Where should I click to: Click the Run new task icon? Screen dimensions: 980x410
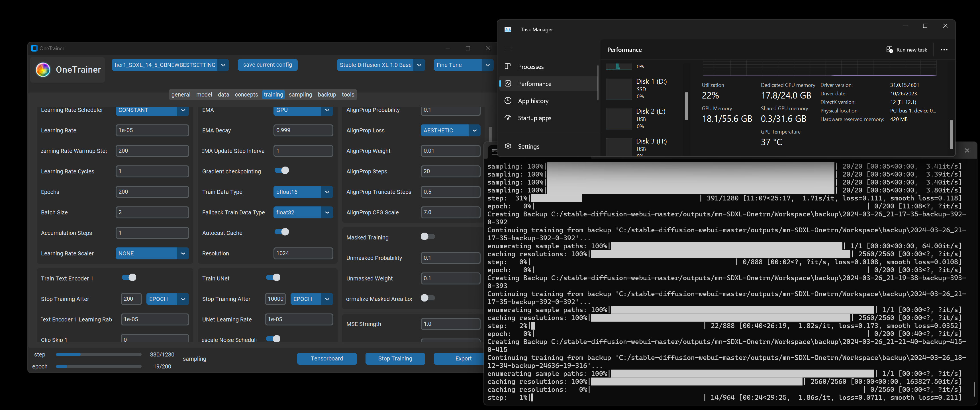pyautogui.click(x=889, y=50)
